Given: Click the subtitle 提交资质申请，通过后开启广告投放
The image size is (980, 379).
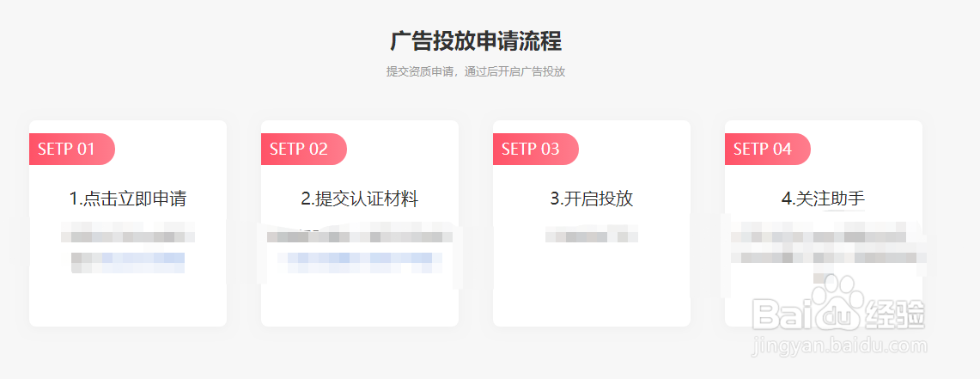Looking at the screenshot, I should click(x=476, y=71).
